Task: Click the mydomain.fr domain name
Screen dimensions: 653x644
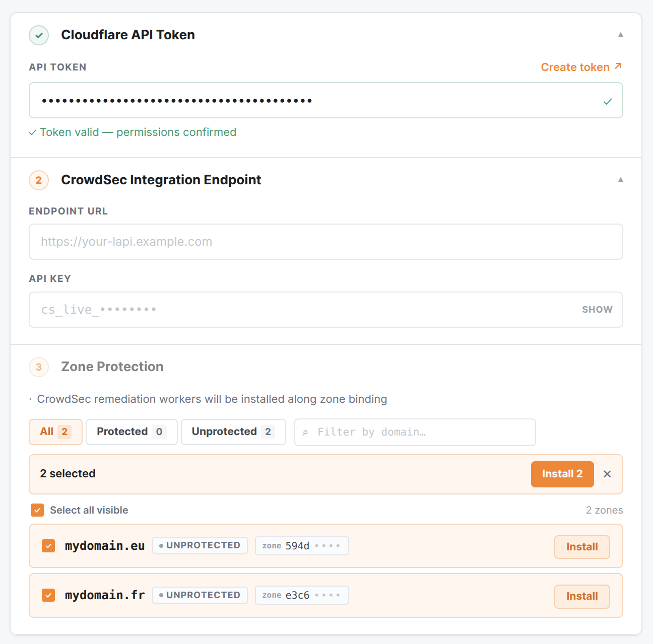Action: point(105,595)
